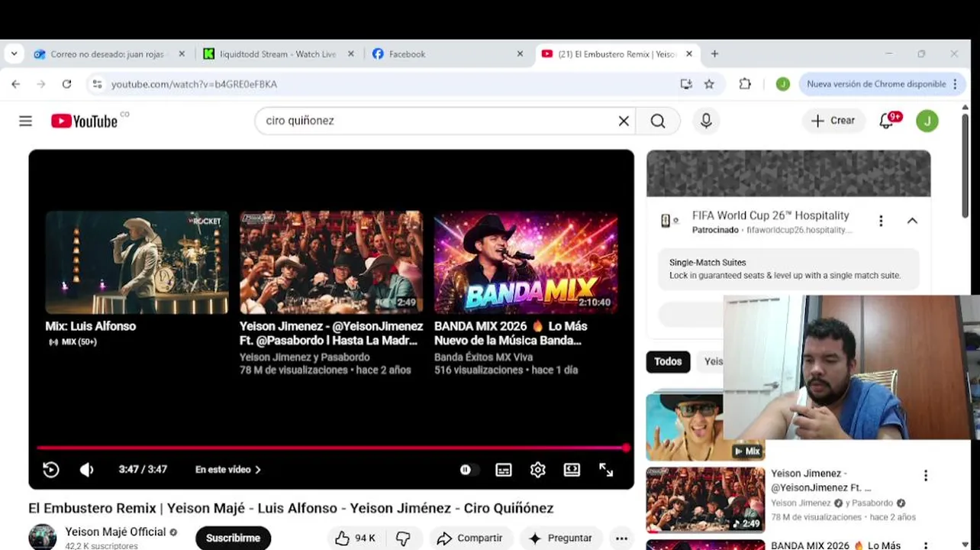Open Chrome menu from update notice
This screenshot has width=980, height=550.
point(955,84)
